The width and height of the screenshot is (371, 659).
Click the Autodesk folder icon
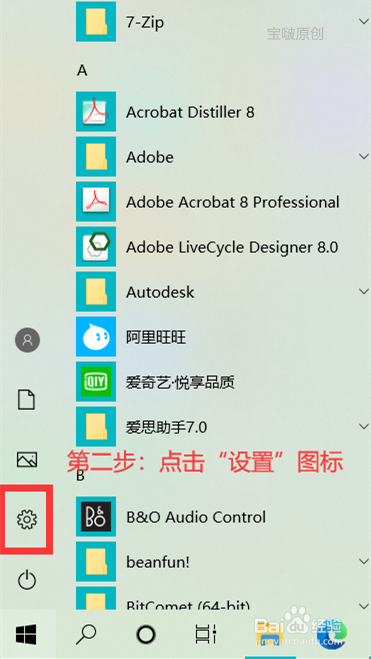96,292
